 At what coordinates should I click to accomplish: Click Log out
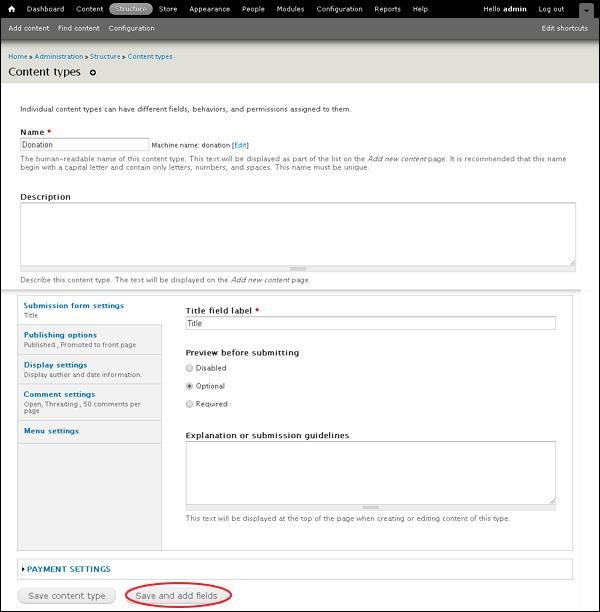click(x=551, y=9)
